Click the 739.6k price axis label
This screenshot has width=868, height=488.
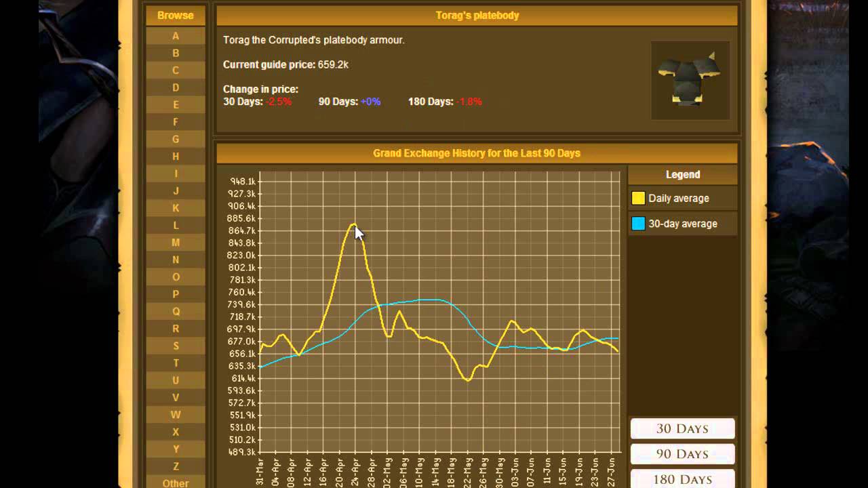click(x=243, y=304)
